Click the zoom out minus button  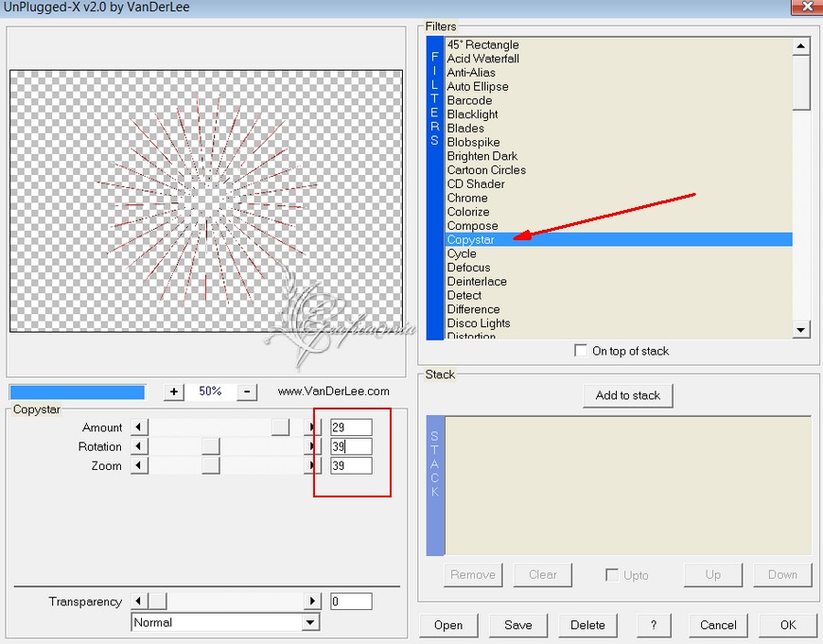247,392
